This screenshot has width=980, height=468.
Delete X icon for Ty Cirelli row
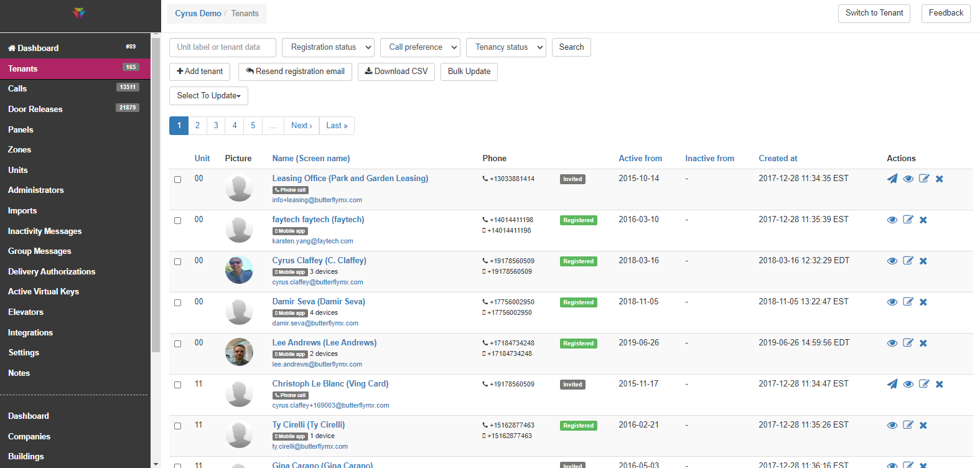[x=923, y=426]
